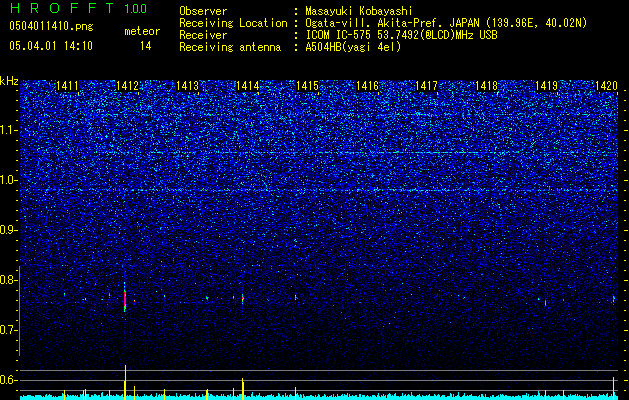Image resolution: width=629 pixels, height=400 pixels.
Task: Click the Receiving Location label
Action: [233, 23]
